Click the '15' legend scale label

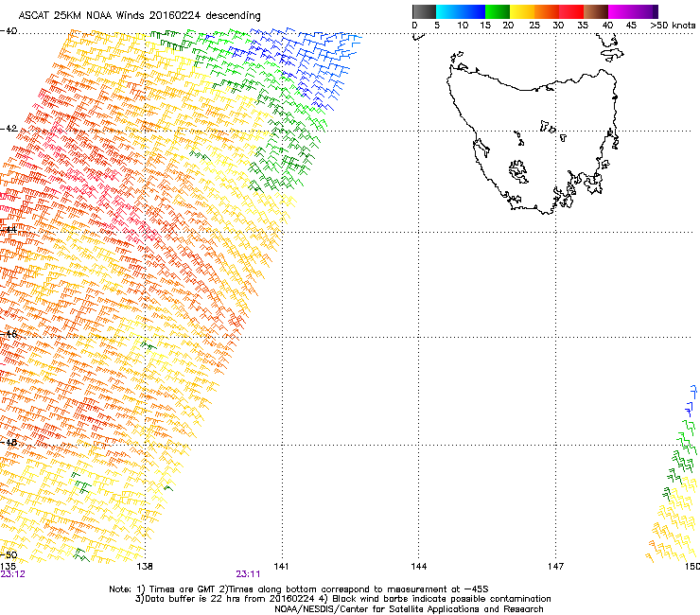pos(485,26)
